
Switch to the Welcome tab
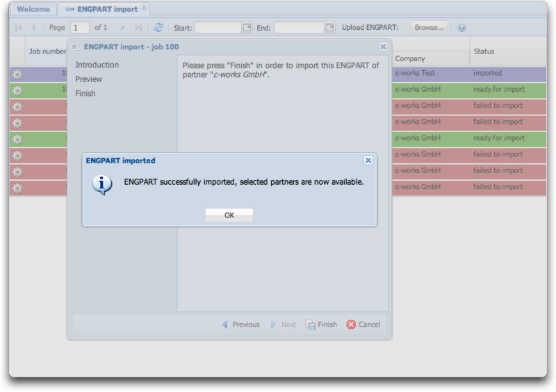[x=33, y=9]
